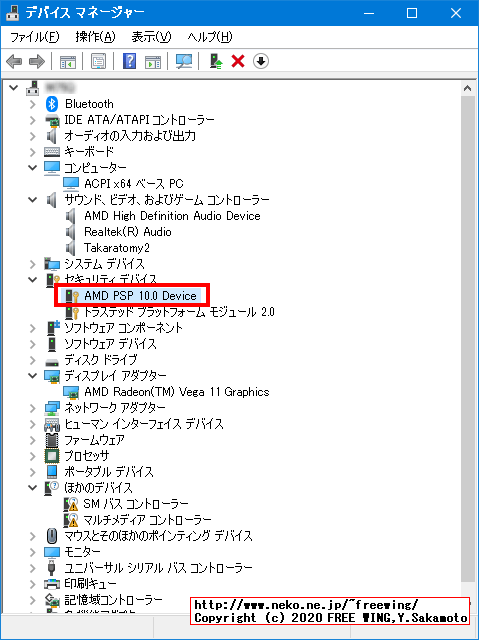
Task: Collapse the ディスプレイ アダプター node
Action: pos(33,376)
